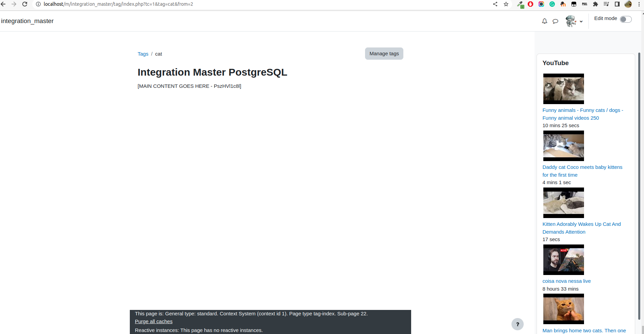Go back to the previous page
The image size is (644, 334).
(3, 4)
